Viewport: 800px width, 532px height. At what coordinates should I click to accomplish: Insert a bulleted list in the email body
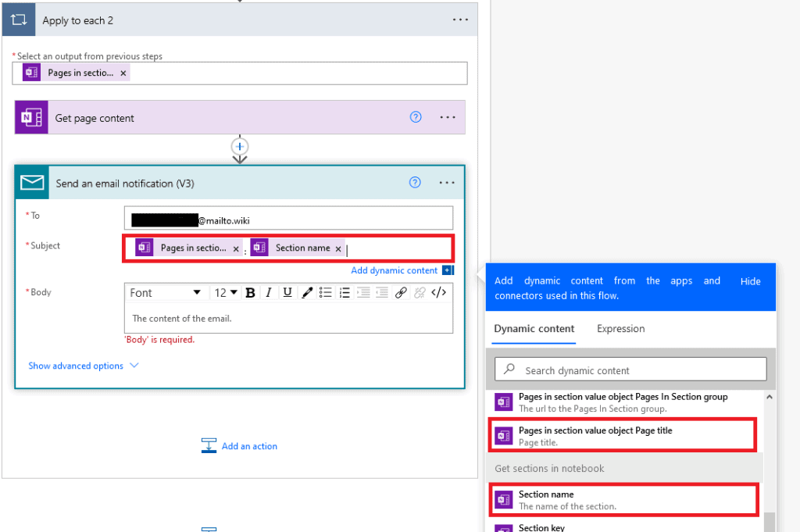coord(325,292)
